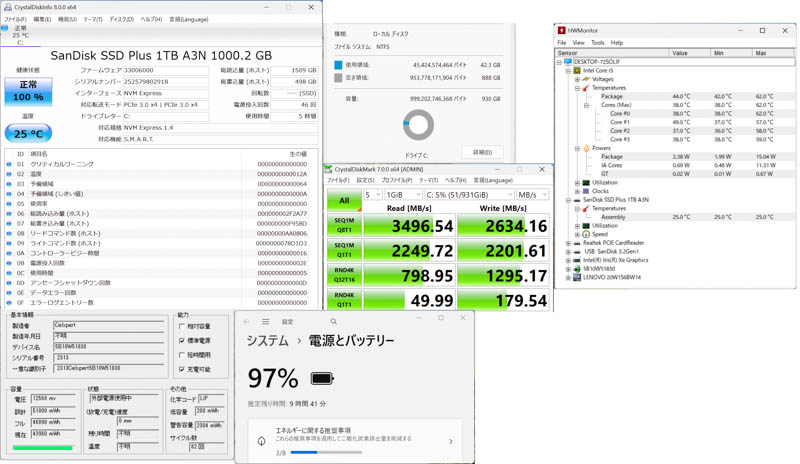This screenshot has width=800, height=464.
Task: Expand the Realtek PCIE CardReader node
Action: coord(568,243)
